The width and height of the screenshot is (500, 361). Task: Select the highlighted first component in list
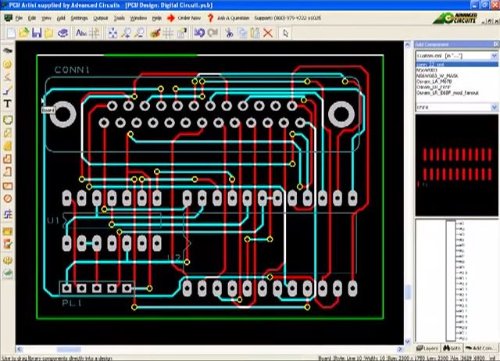pyautogui.click(x=457, y=64)
